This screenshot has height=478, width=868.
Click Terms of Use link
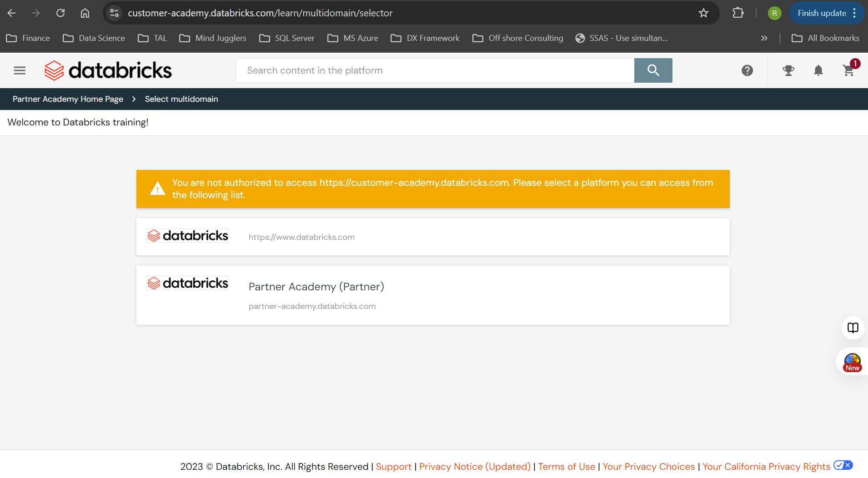pyautogui.click(x=567, y=467)
